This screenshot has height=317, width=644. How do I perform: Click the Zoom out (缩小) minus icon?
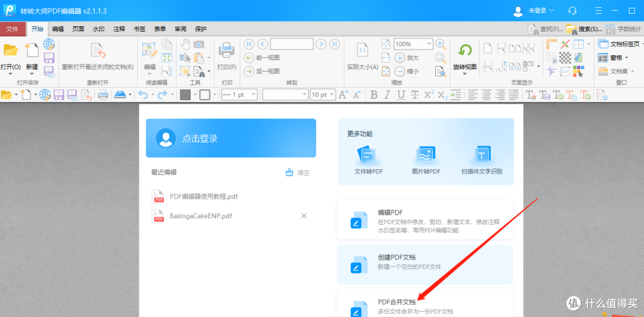pyautogui.click(x=401, y=71)
